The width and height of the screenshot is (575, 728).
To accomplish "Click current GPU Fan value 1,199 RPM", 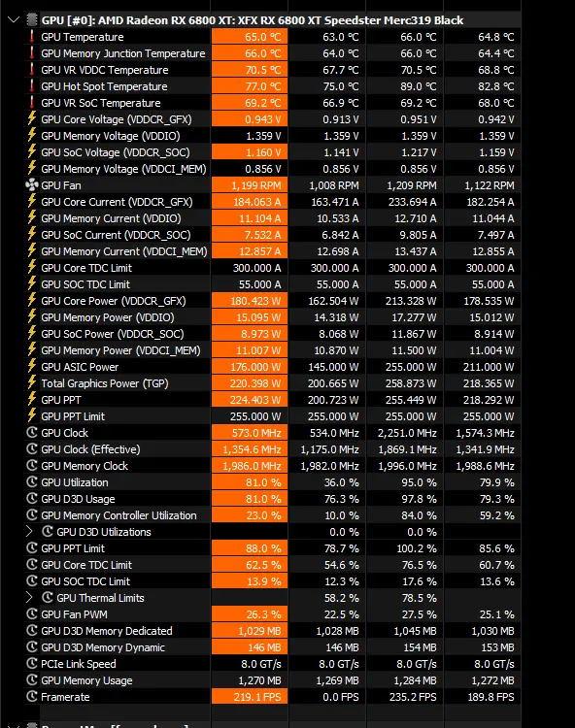I will coord(256,185).
